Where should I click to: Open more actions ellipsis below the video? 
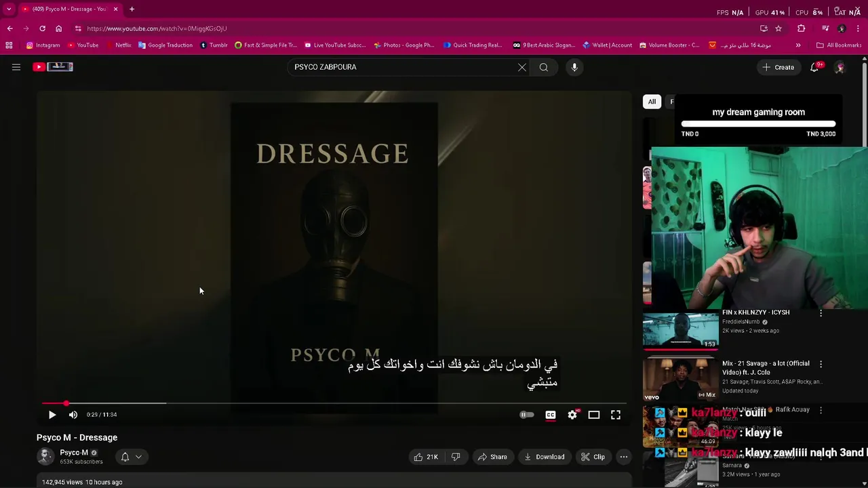(x=624, y=457)
